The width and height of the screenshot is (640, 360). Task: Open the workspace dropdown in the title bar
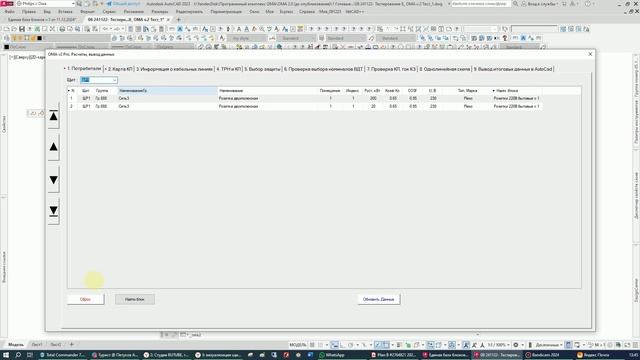[46, 4]
